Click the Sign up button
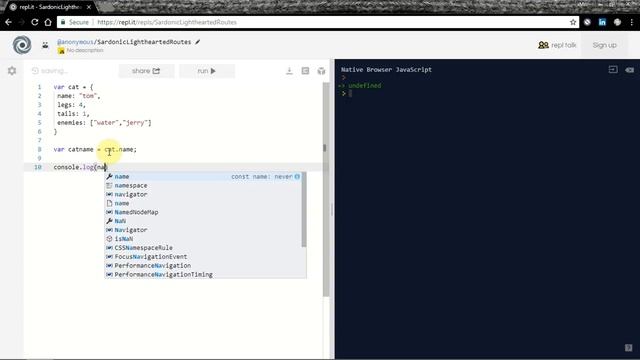The height and width of the screenshot is (360, 640). pyautogui.click(x=604, y=45)
